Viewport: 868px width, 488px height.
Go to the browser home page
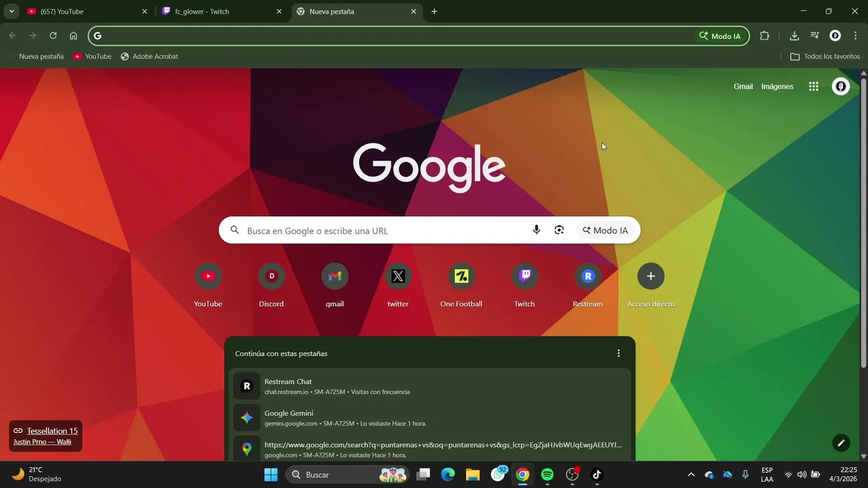73,36
